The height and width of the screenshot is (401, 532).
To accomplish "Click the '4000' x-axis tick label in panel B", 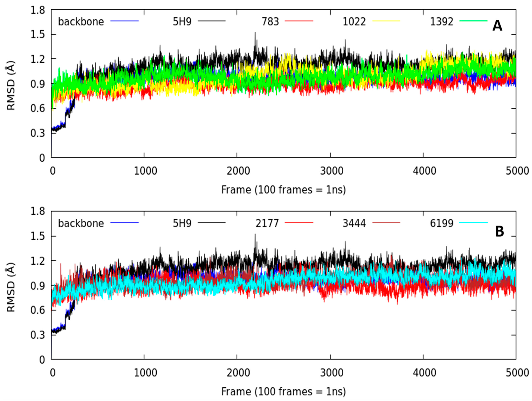I will 424,373.
